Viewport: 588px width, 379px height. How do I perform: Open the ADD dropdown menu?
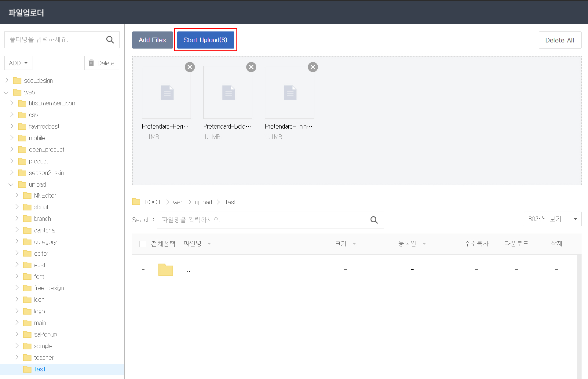[x=18, y=63]
